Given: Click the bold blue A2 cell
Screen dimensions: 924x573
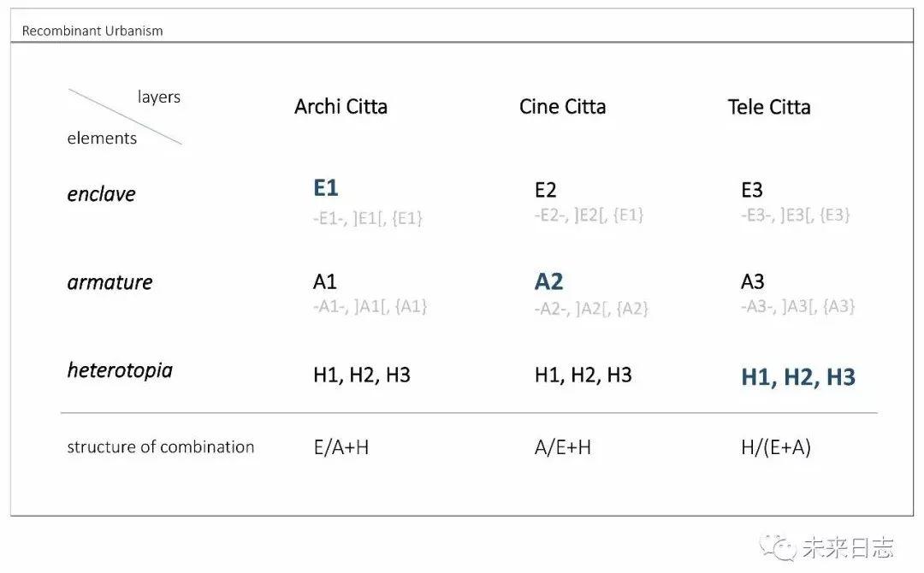Looking at the screenshot, I should point(548,281).
